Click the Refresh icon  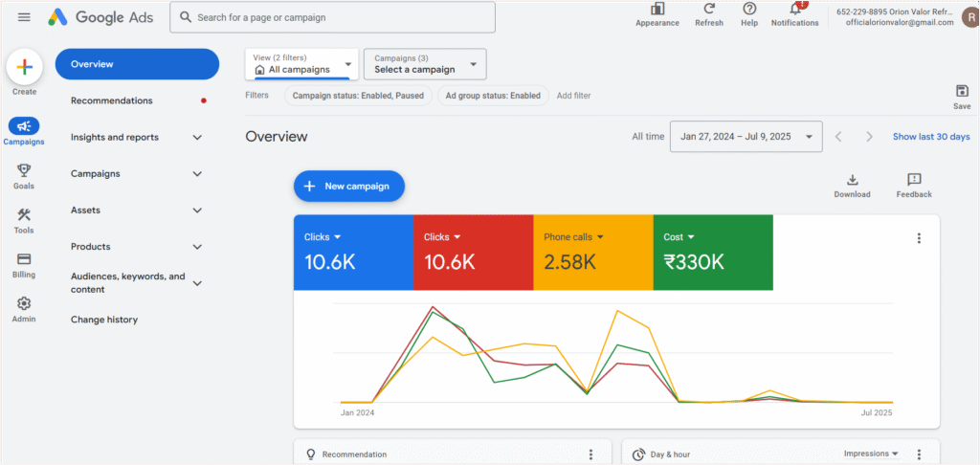pyautogui.click(x=709, y=9)
